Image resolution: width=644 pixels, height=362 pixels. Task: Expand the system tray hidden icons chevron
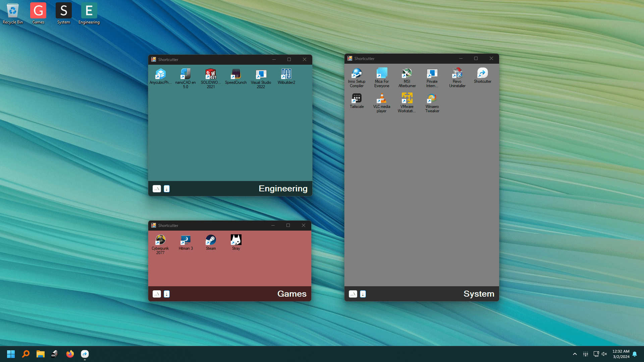click(575, 354)
